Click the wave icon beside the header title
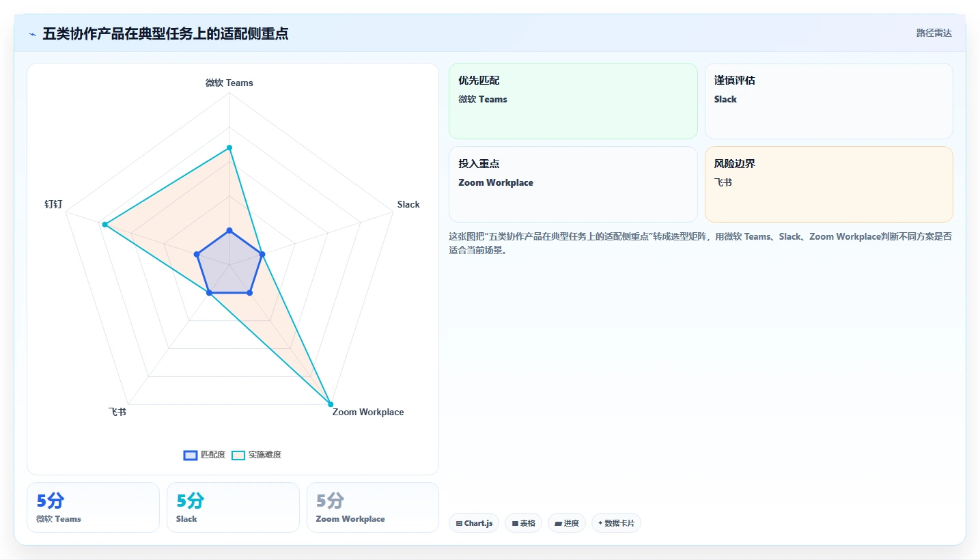 coord(33,34)
